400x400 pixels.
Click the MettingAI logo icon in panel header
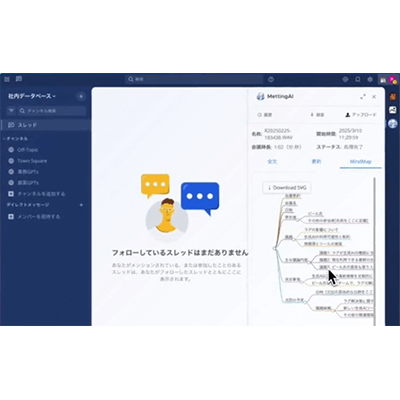(x=260, y=97)
